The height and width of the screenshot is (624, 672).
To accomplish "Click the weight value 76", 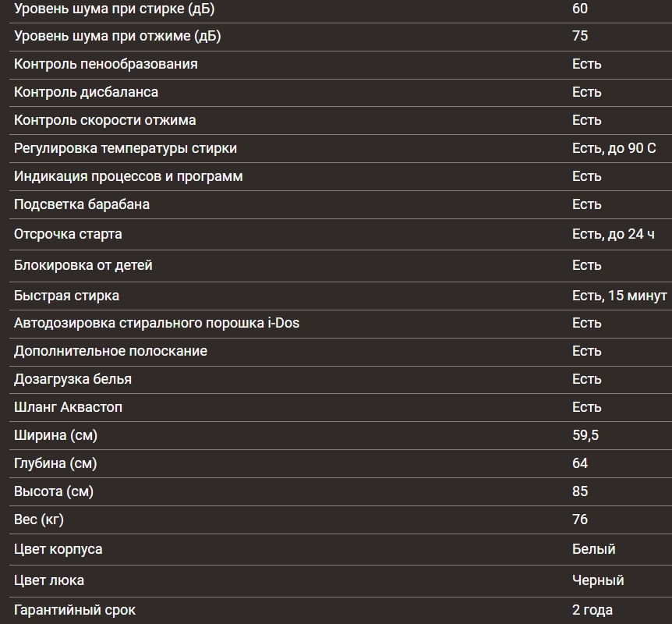I will [x=580, y=519].
